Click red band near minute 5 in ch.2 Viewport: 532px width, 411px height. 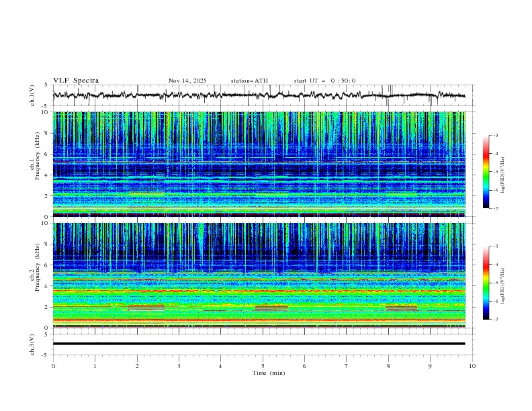click(x=271, y=308)
